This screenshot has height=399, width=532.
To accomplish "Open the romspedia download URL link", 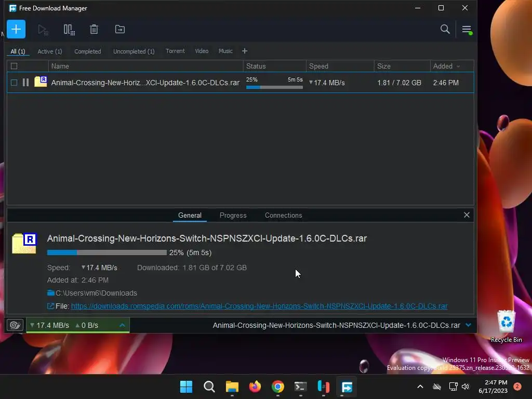I will 259,306.
